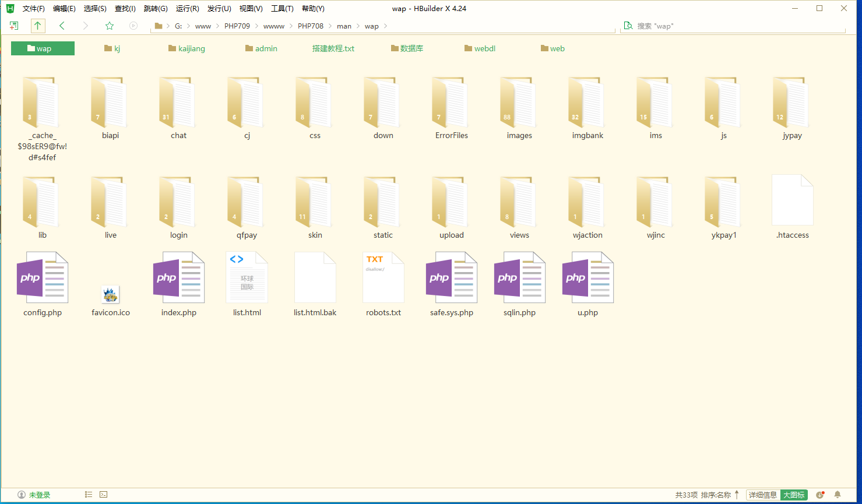Open the 文件(F) menu
This screenshot has height=504, width=862.
[33, 9]
